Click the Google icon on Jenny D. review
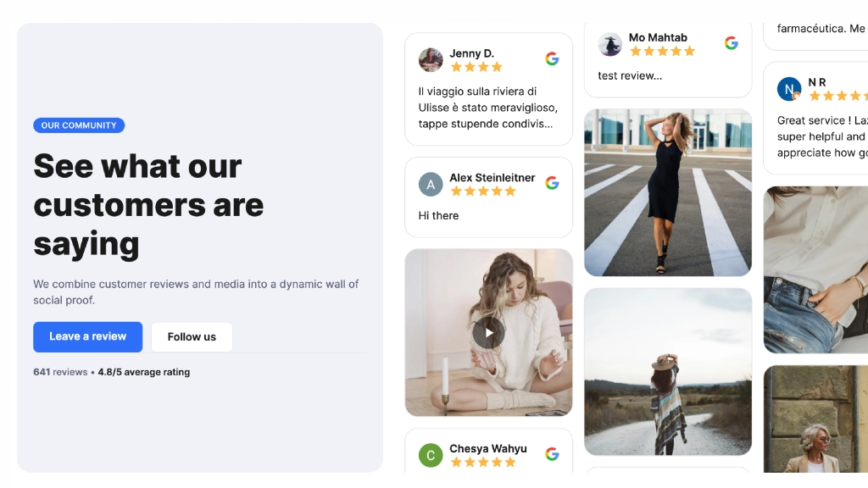 click(552, 58)
